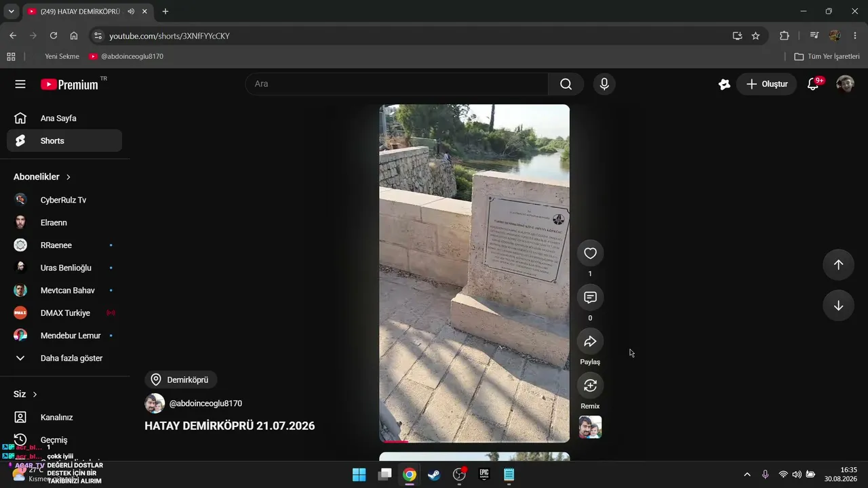The image size is (868, 488).
Task: Remix this Short
Action: [x=590, y=386]
